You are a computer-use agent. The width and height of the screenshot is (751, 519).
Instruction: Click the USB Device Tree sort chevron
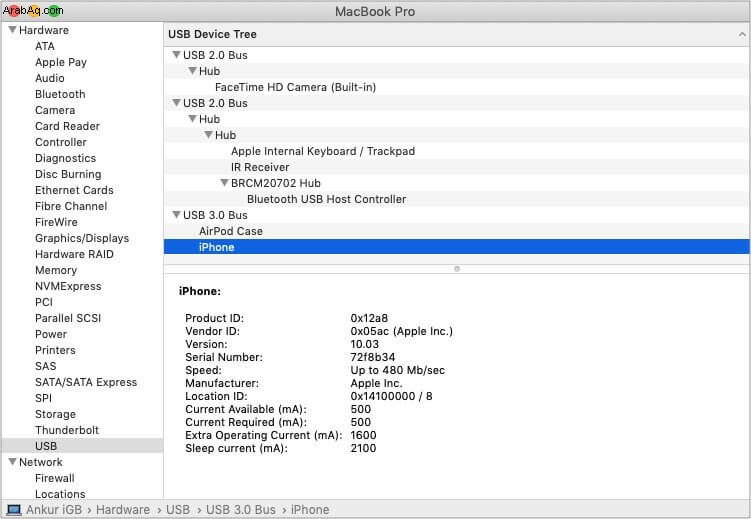(x=741, y=34)
